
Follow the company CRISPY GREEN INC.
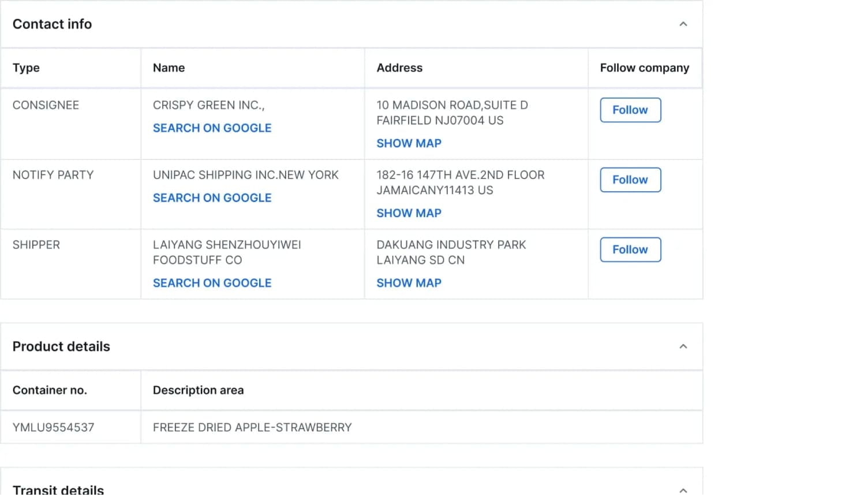tap(630, 110)
